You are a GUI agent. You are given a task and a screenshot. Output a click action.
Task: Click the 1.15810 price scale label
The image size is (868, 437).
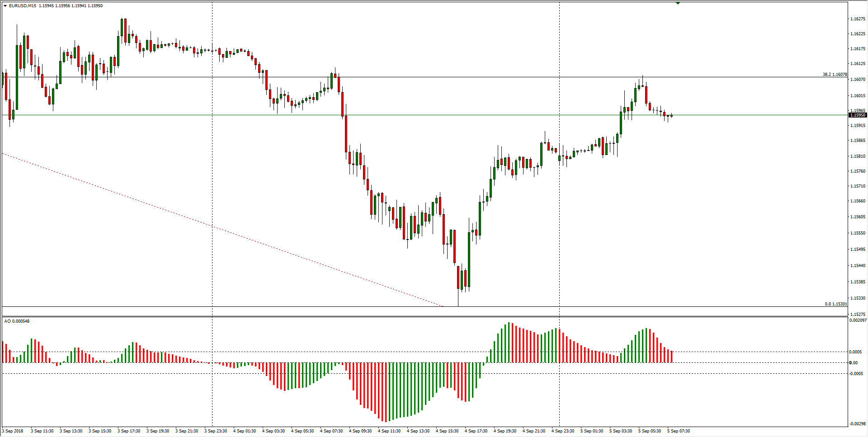pyautogui.click(x=858, y=156)
